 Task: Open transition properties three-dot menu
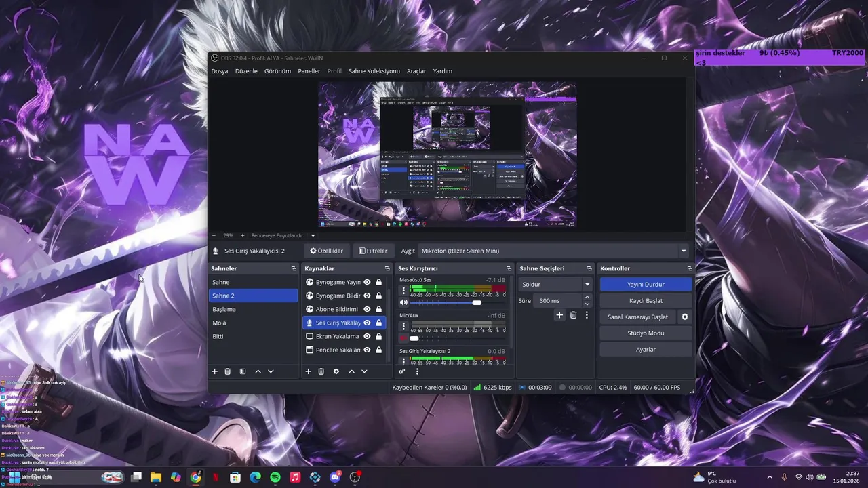click(587, 315)
